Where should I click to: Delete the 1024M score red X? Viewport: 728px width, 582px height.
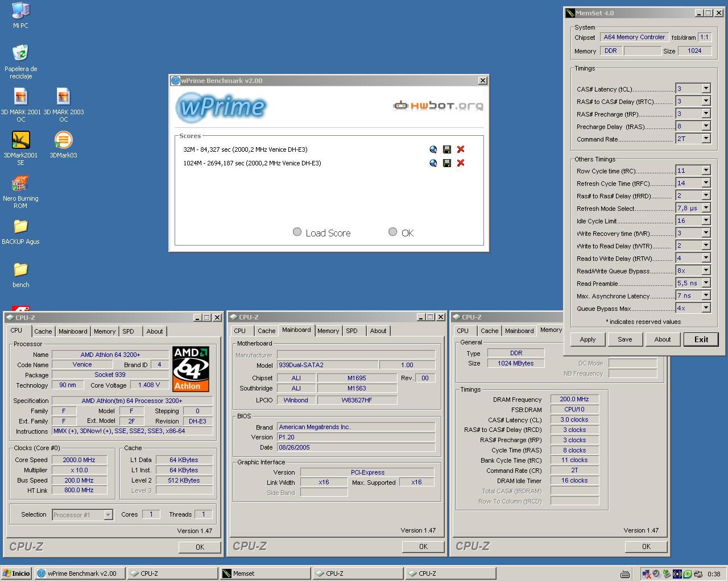(x=461, y=163)
